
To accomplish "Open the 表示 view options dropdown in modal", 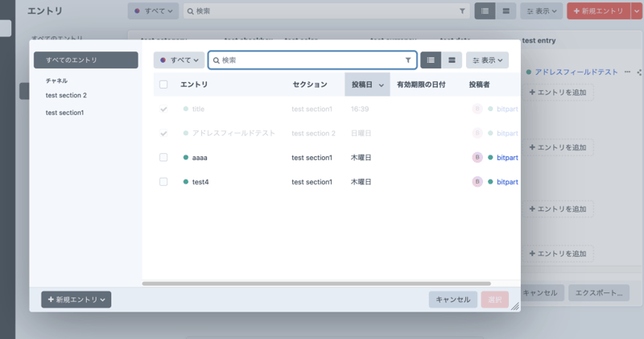I will pyautogui.click(x=487, y=60).
